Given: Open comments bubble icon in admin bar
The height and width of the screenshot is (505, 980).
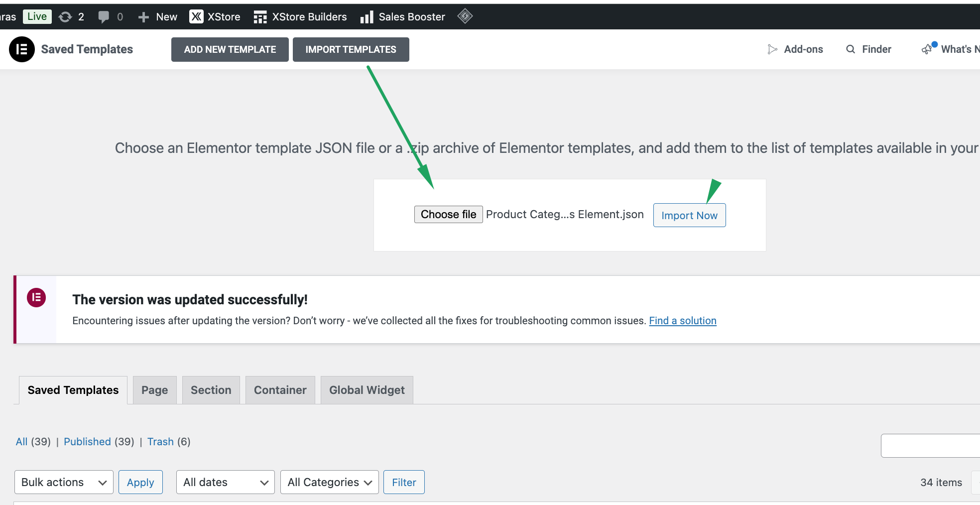Looking at the screenshot, I should coord(104,17).
